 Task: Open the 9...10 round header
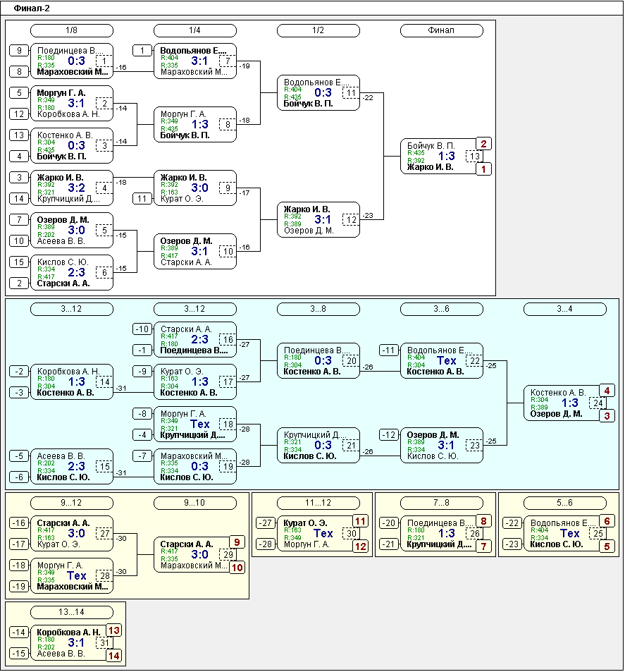point(195,503)
